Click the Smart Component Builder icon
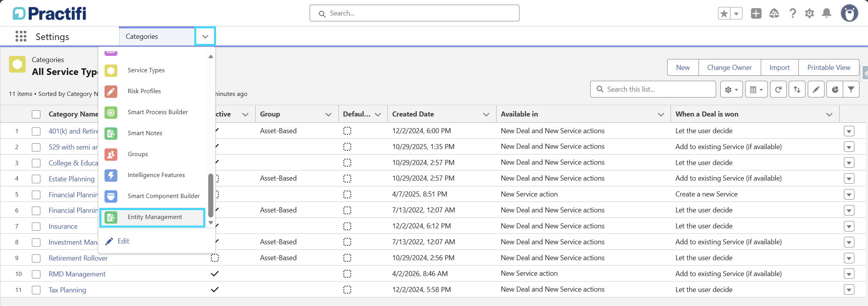The width and height of the screenshot is (868, 306). click(x=111, y=196)
